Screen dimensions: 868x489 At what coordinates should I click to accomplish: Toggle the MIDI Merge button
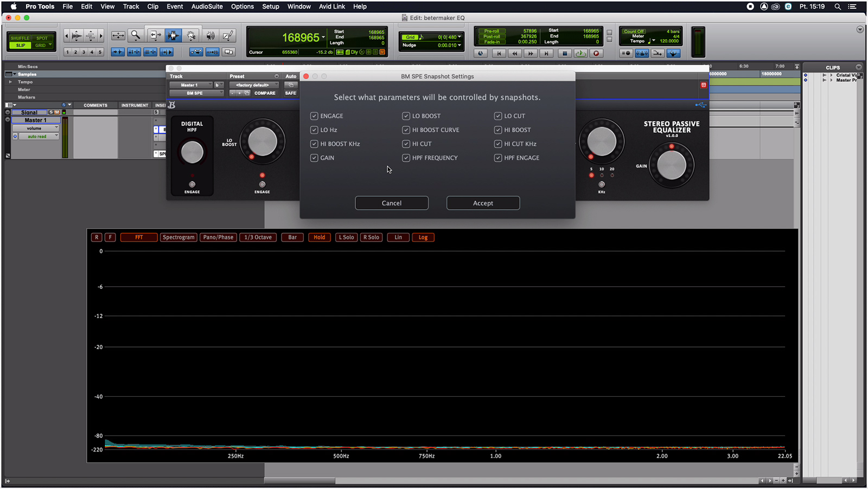pyautogui.click(x=658, y=53)
